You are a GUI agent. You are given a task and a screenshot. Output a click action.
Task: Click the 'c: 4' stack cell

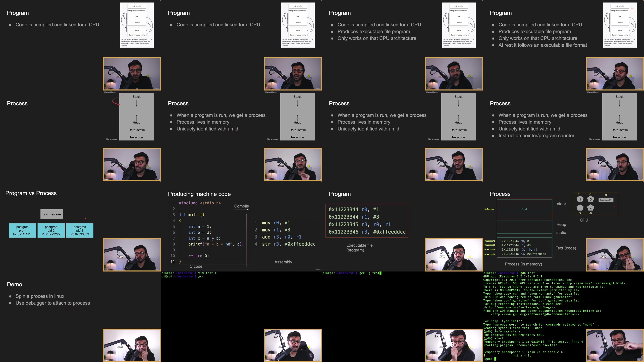pyautogui.click(x=524, y=209)
